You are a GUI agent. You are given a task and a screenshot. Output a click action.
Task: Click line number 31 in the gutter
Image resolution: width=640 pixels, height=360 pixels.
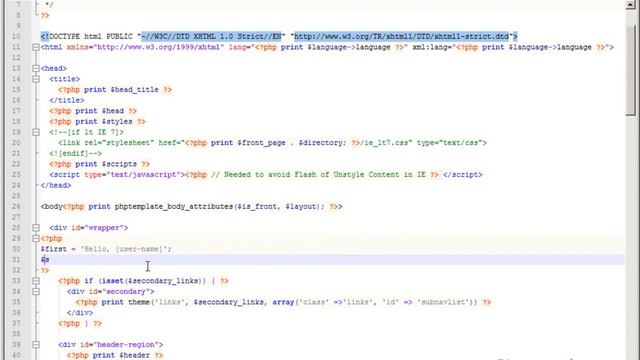tap(16, 260)
